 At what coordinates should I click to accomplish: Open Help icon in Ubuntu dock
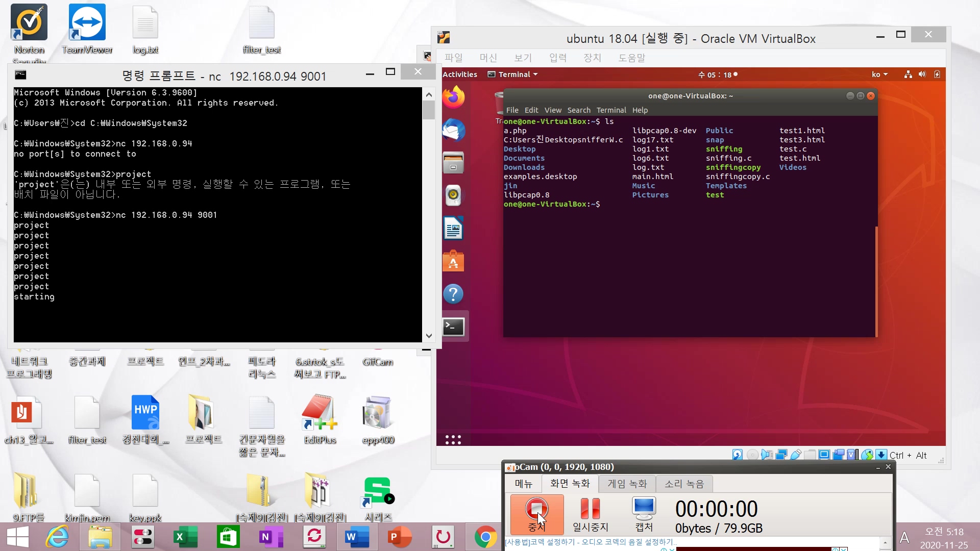tap(453, 294)
